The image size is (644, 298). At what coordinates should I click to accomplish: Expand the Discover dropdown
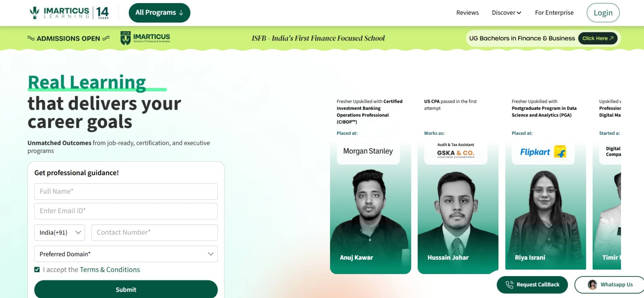pyautogui.click(x=506, y=13)
